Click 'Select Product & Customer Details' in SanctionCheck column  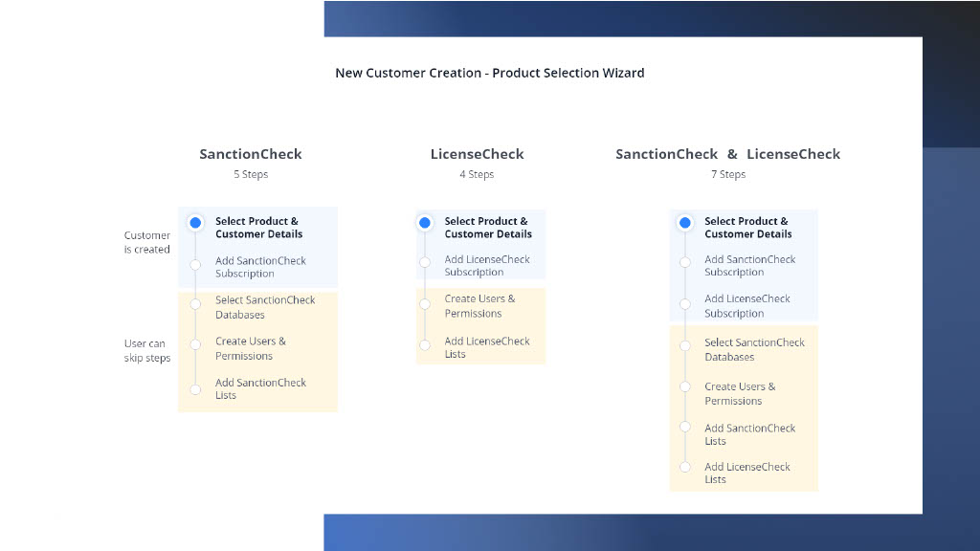(x=258, y=228)
